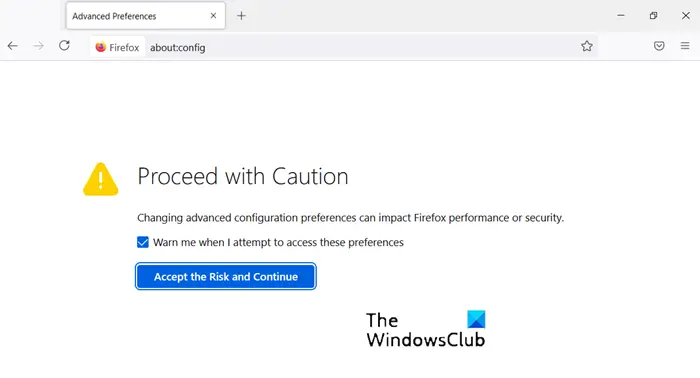This screenshot has width=700, height=378.
Task: Open the Save to Pocket icon
Action: pos(659,46)
